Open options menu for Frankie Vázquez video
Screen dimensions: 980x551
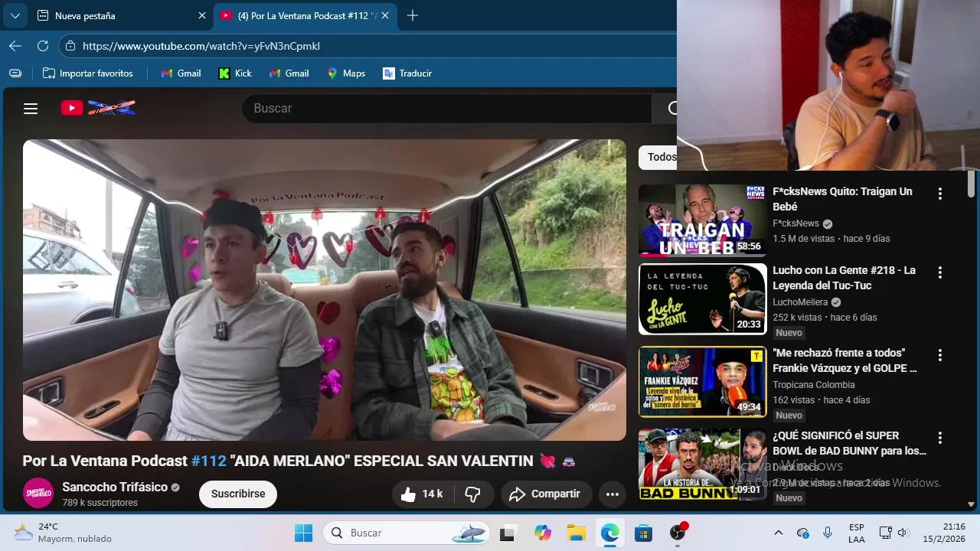pos(940,355)
